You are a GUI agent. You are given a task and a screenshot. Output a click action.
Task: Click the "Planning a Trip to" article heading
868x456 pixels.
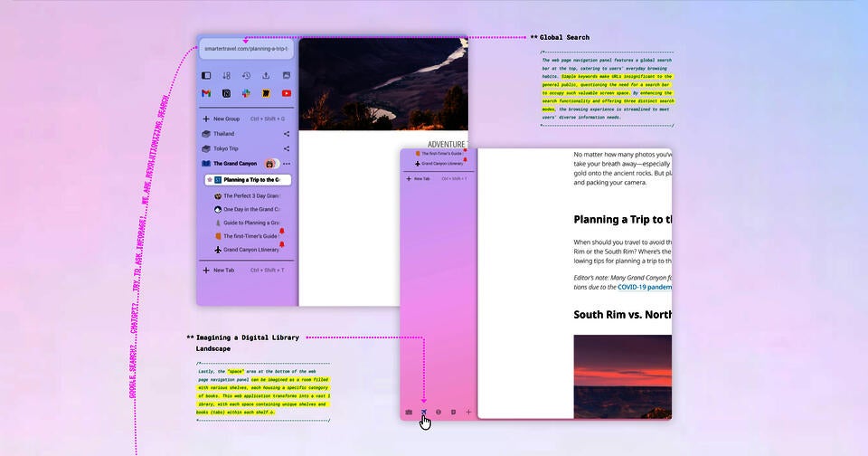tap(623, 220)
